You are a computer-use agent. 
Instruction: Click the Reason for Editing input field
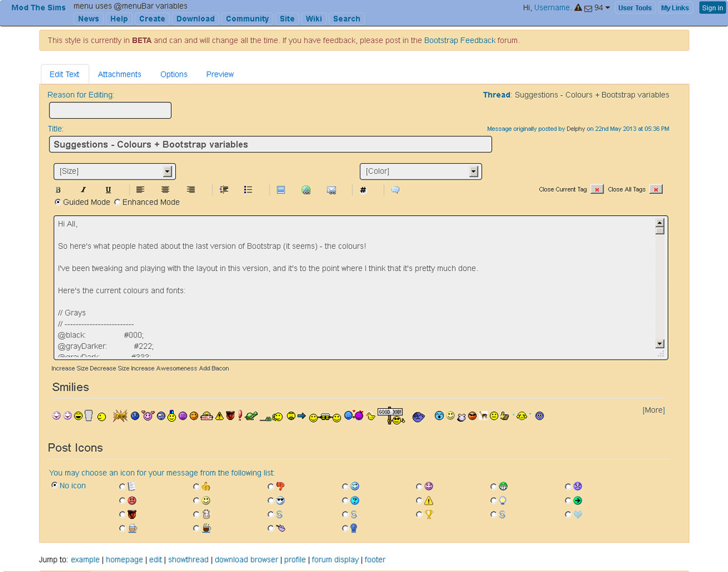[109, 110]
